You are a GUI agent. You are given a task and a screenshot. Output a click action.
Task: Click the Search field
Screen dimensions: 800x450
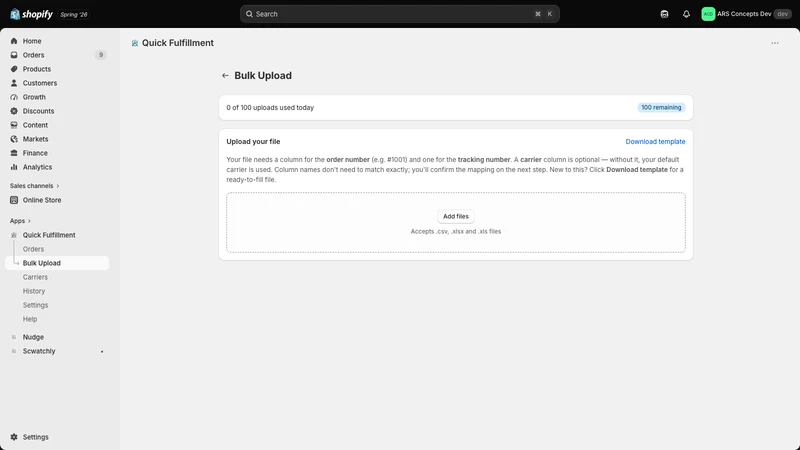(399, 14)
